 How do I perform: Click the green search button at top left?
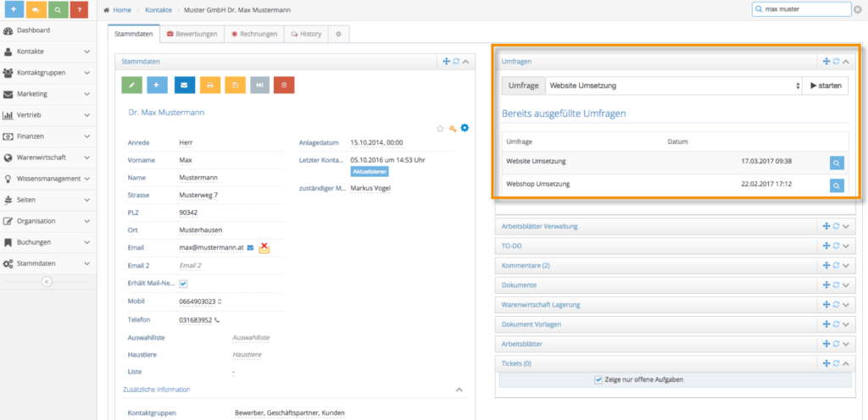[x=58, y=9]
